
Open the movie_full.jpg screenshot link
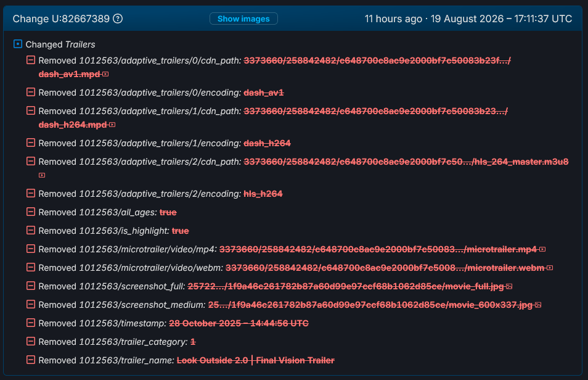pyautogui.click(x=346, y=286)
